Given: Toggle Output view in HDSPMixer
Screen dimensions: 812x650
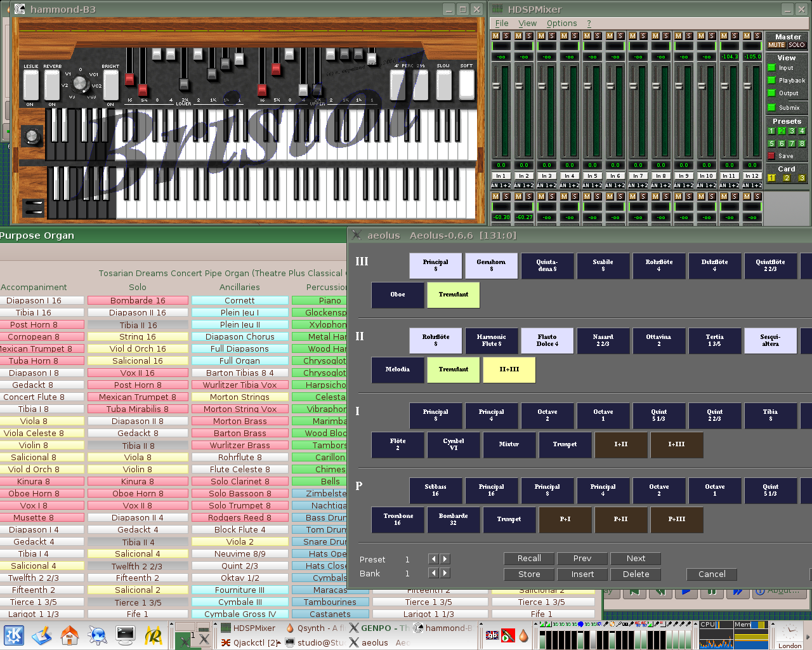Looking at the screenshot, I should click(771, 93).
